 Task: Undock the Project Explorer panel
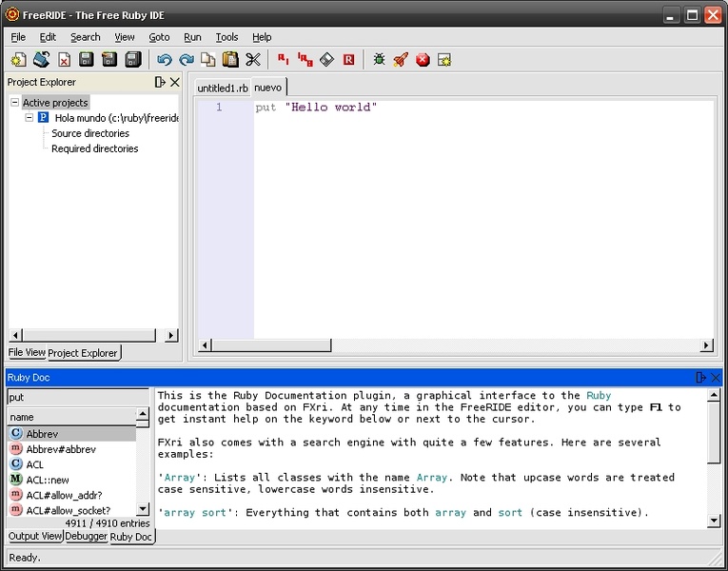(160, 82)
